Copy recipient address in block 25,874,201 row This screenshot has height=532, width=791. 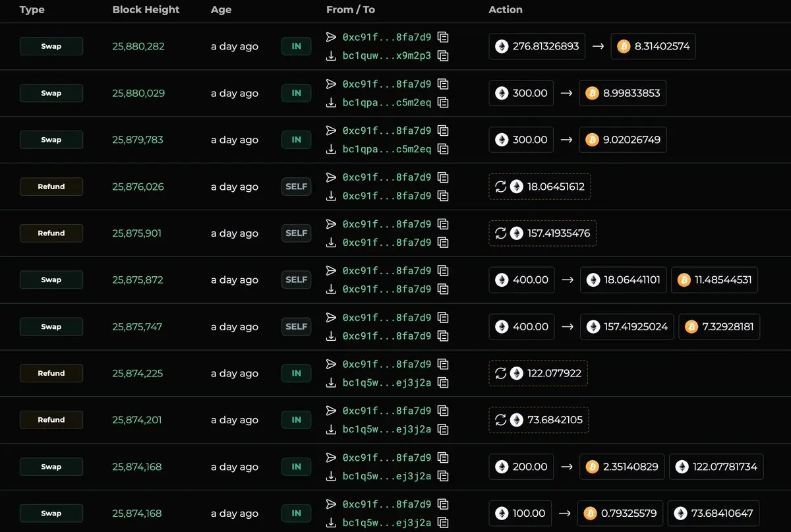pos(443,430)
